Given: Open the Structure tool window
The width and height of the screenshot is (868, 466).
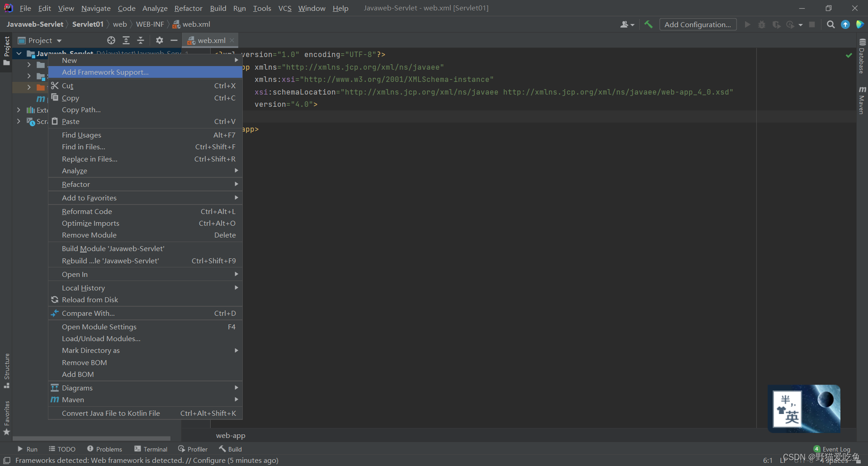Looking at the screenshot, I should [x=7, y=371].
